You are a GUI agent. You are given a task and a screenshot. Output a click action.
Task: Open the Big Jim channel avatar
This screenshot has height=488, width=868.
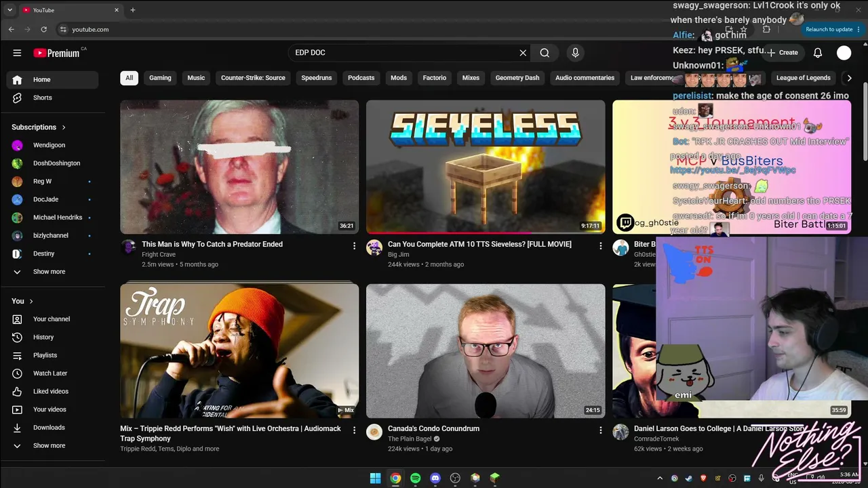tap(374, 247)
